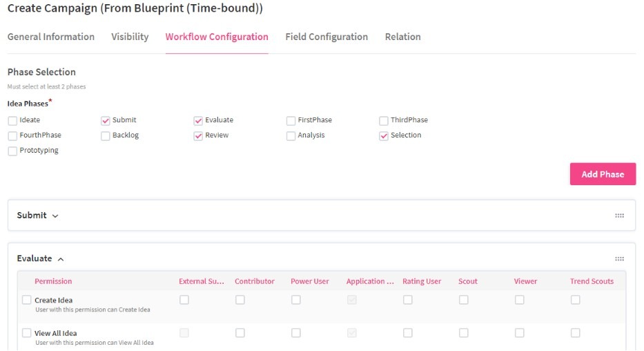The image size is (644, 351).
Task: Uncheck the Selection phase checkbox
Action: [384, 136]
